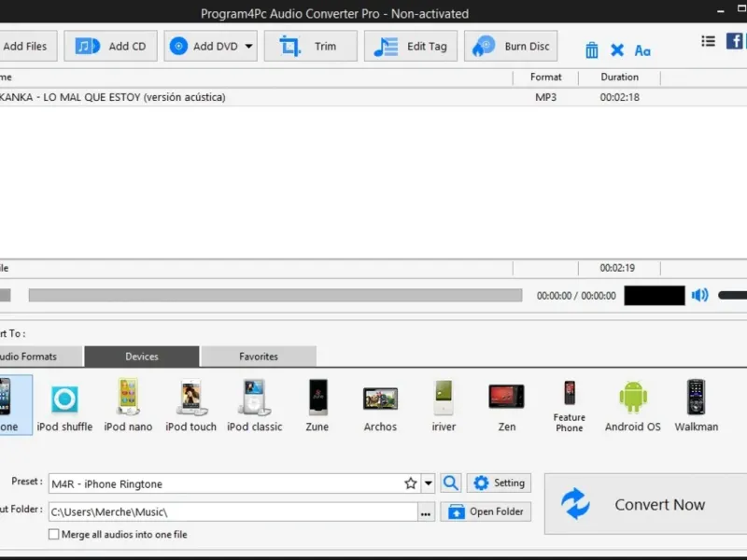Search presets with magnifier icon

451,483
